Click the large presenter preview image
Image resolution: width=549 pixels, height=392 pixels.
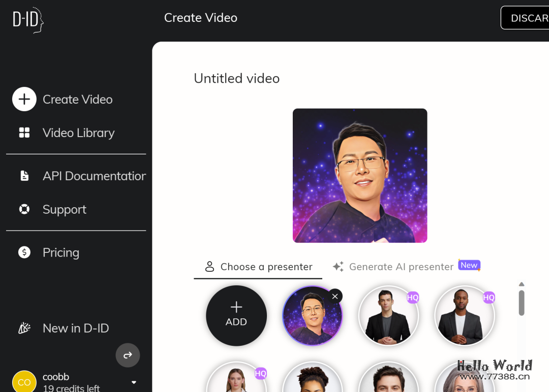click(x=360, y=175)
